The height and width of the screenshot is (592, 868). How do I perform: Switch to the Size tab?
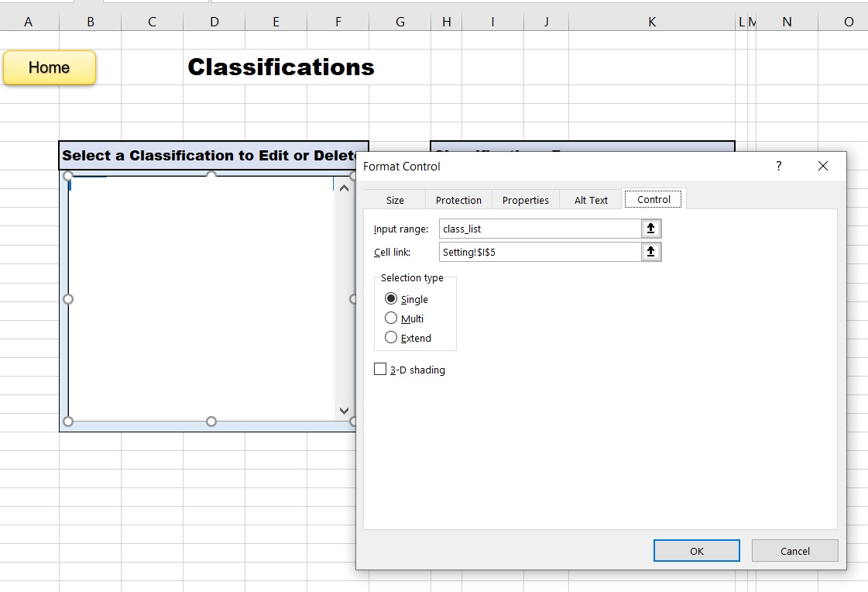(x=395, y=200)
